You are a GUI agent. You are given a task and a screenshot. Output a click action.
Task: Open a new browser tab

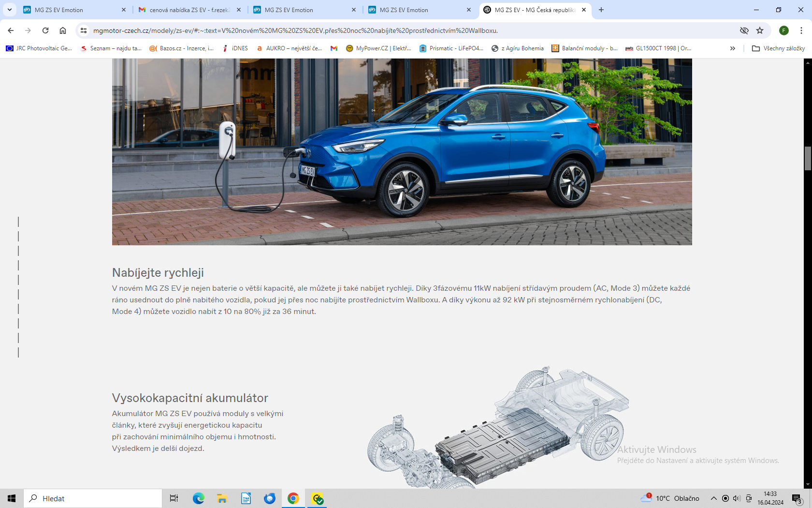601,10
